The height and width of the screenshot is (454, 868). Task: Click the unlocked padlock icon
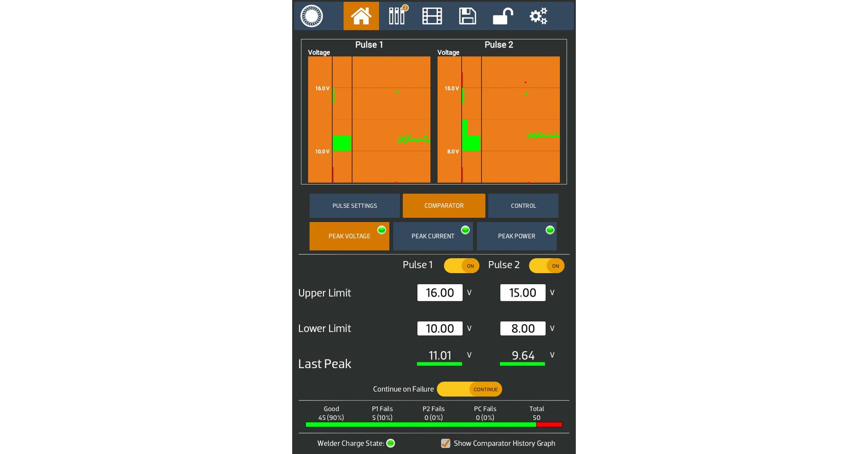[x=503, y=16]
